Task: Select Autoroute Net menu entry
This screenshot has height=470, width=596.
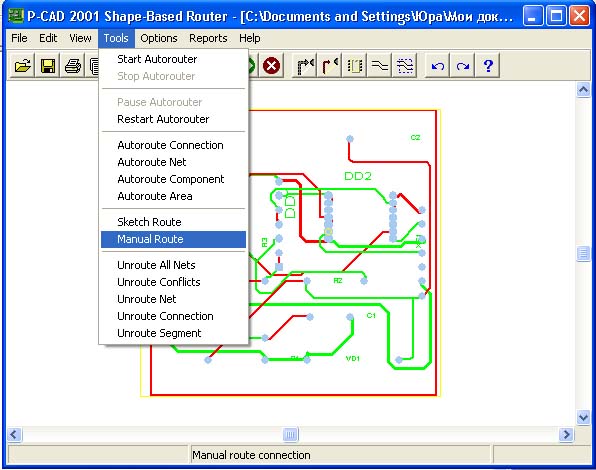Action: tap(173, 162)
